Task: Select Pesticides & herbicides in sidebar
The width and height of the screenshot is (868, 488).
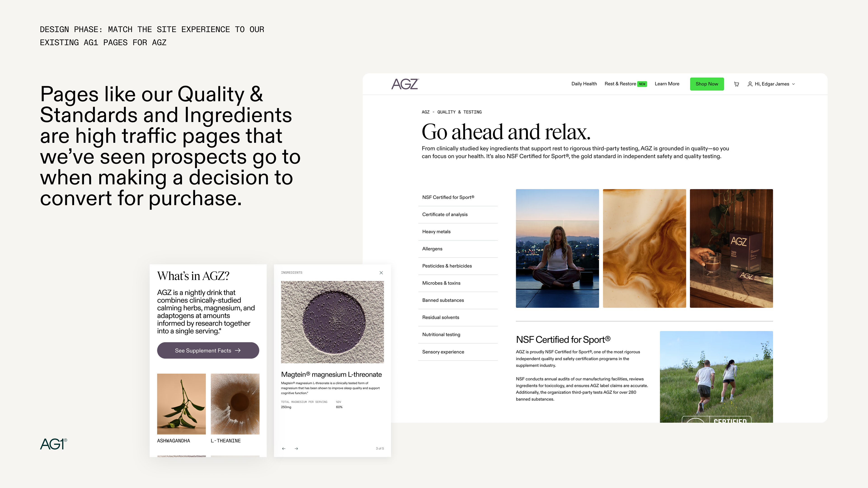Action: [447, 266]
